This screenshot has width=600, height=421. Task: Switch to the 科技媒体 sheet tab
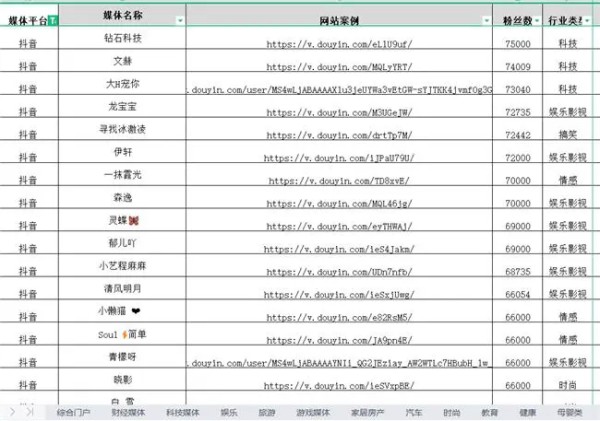183,413
